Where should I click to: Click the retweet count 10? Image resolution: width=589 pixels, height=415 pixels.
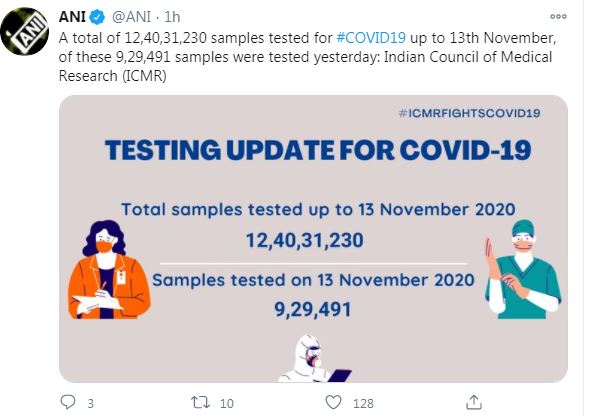pyautogui.click(x=227, y=403)
